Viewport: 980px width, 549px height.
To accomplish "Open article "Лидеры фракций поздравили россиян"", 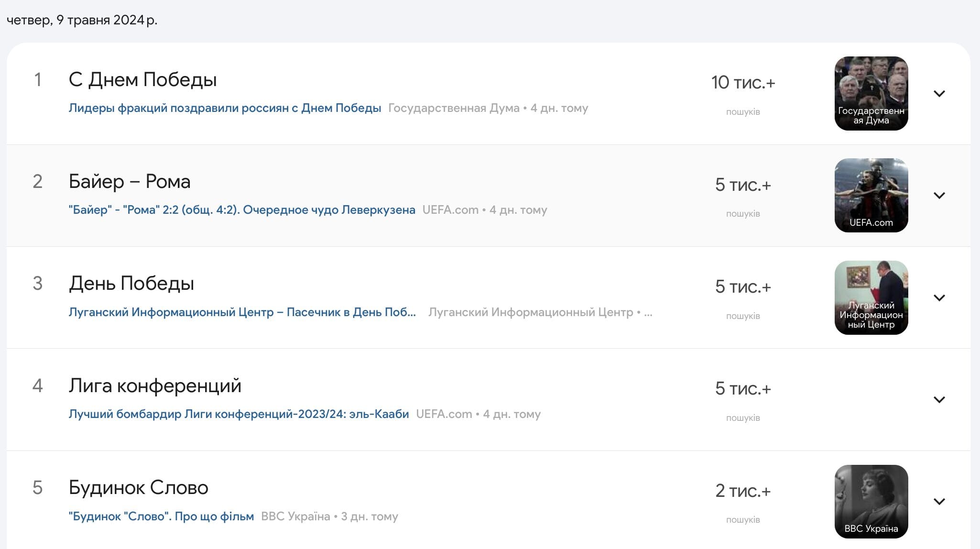I will (225, 108).
